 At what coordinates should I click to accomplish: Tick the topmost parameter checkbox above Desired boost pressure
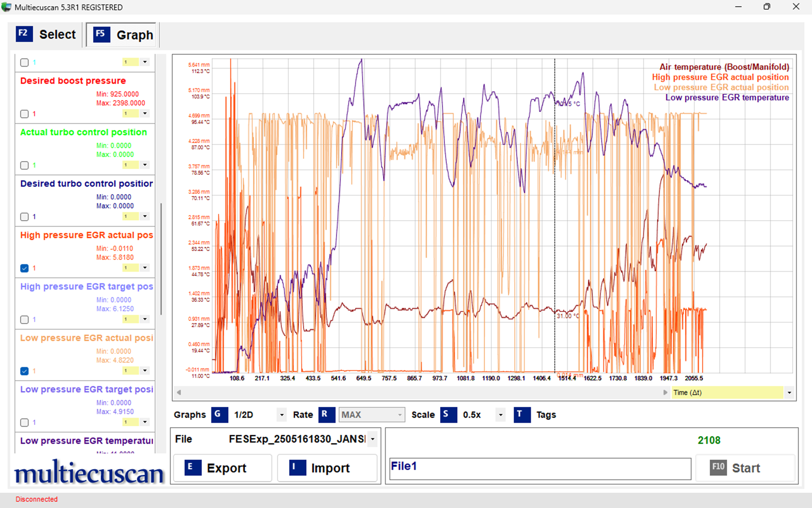24,63
